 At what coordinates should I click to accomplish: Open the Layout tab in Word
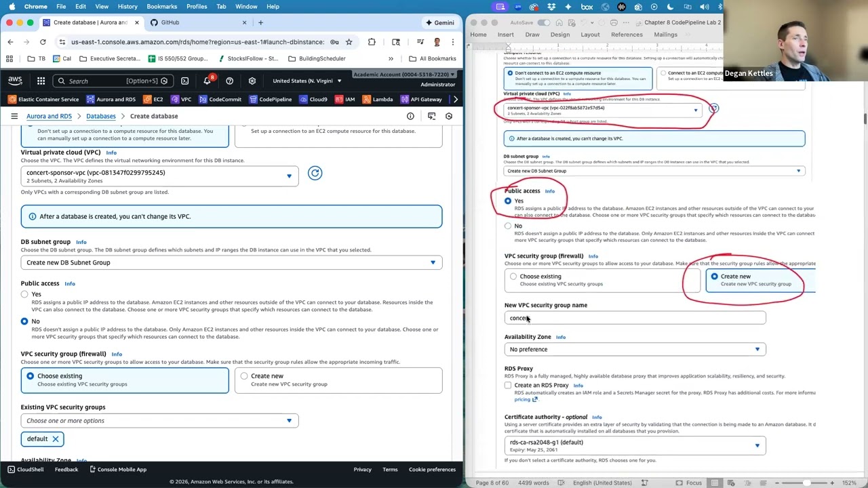(590, 35)
